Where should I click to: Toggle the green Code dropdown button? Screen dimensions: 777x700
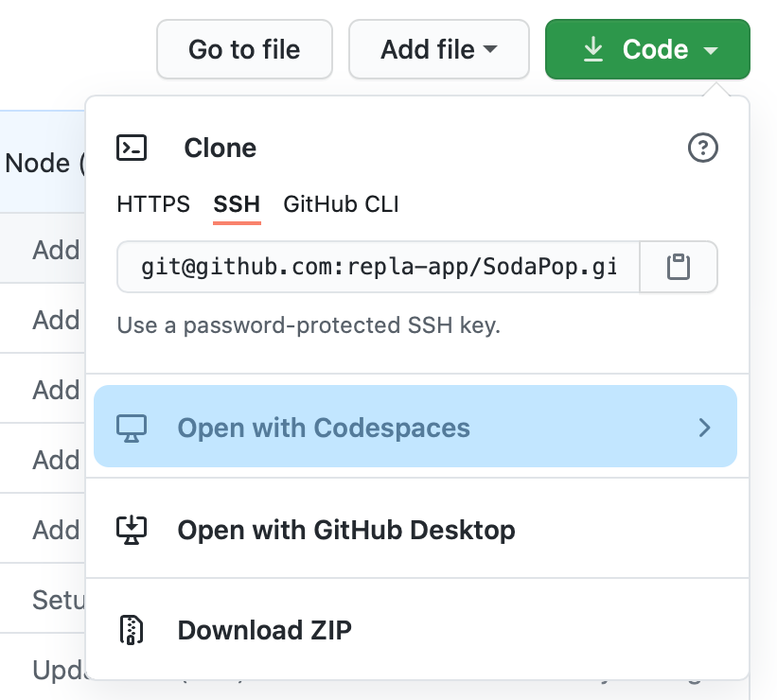[x=647, y=49]
